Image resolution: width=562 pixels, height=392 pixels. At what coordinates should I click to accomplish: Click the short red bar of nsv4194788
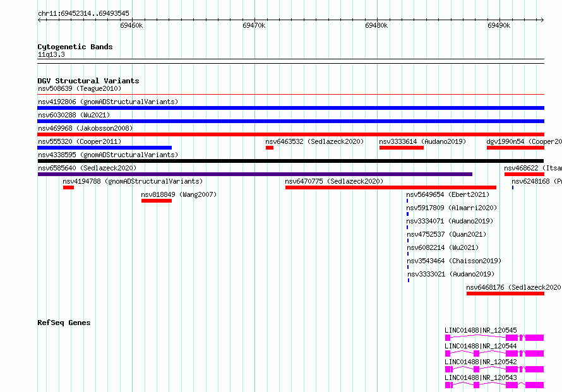tap(68, 187)
